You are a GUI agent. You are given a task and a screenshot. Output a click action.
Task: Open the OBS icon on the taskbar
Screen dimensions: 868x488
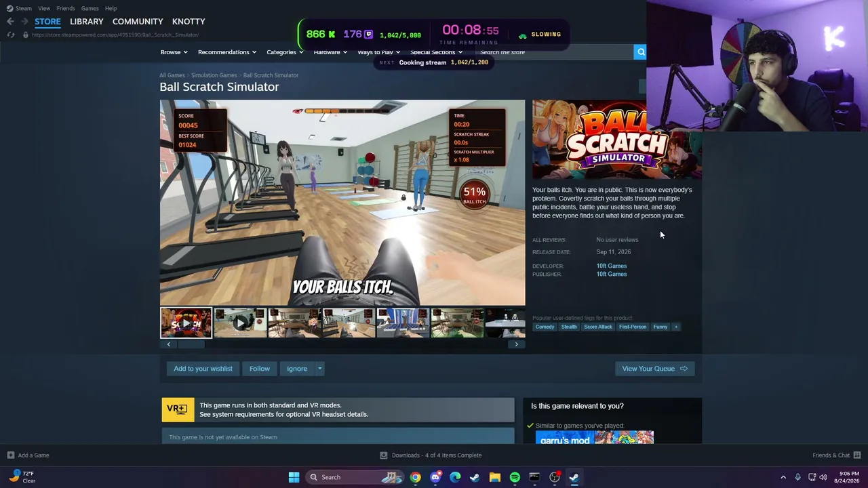click(555, 477)
